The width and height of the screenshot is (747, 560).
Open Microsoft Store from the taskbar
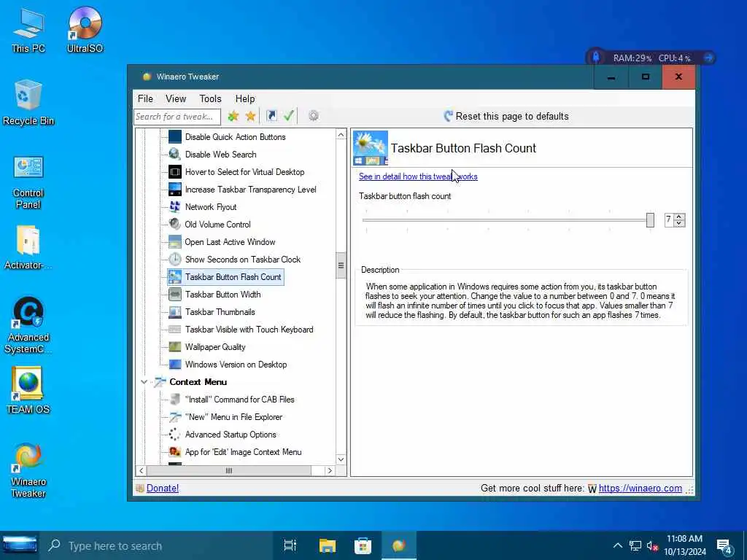(363, 545)
